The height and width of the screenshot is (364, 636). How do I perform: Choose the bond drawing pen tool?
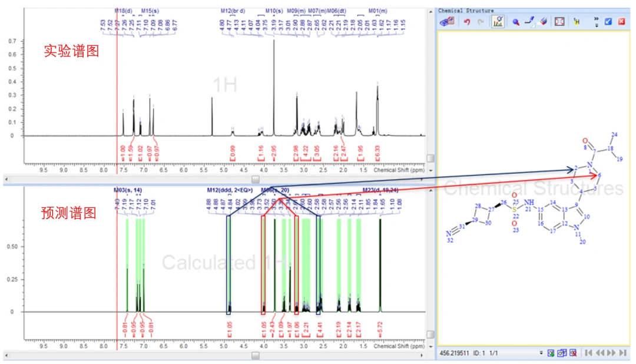point(529,22)
